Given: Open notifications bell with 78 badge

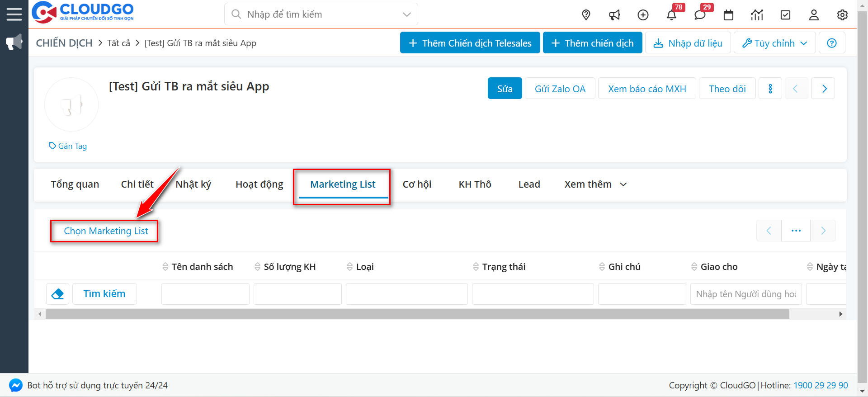Looking at the screenshot, I should [671, 15].
